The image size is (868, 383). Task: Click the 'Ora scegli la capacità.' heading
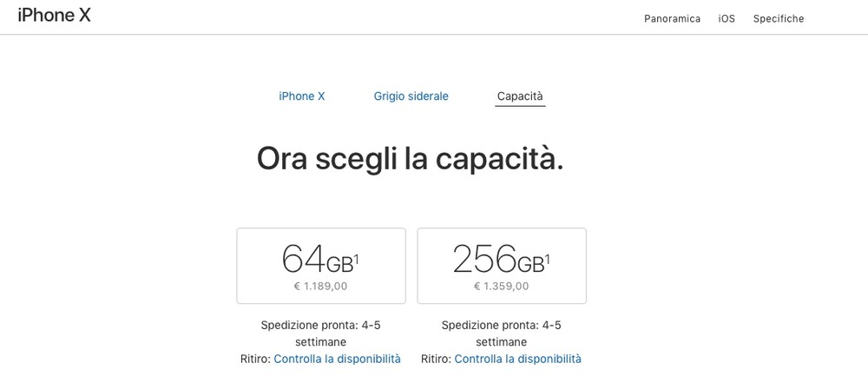click(410, 158)
